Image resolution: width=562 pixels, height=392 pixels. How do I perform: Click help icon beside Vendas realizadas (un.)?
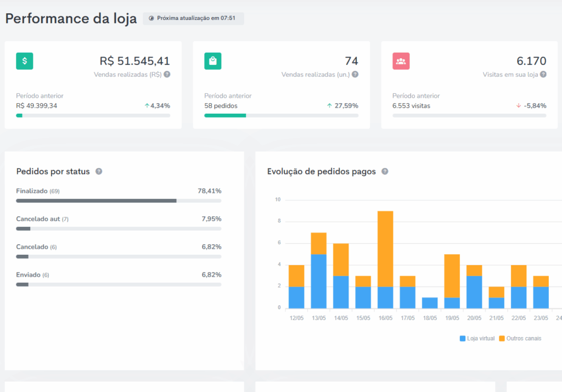click(355, 74)
